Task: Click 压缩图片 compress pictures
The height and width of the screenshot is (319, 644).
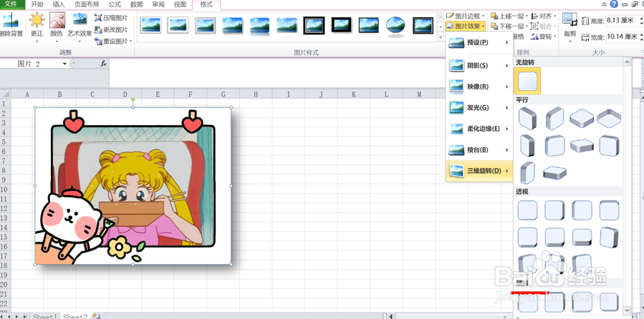Action: click(x=111, y=18)
